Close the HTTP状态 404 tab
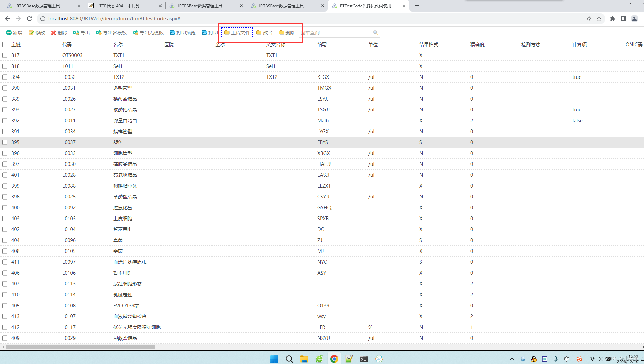The width and height of the screenshot is (644, 364). [160, 6]
